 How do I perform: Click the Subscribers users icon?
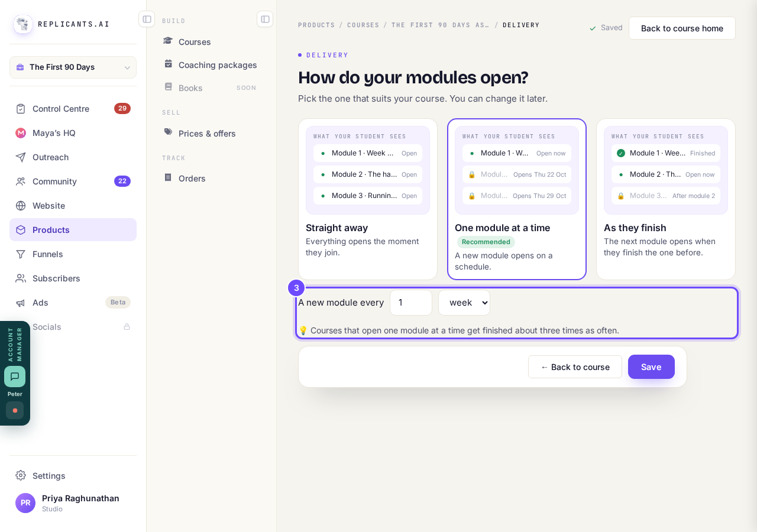coord(21,278)
